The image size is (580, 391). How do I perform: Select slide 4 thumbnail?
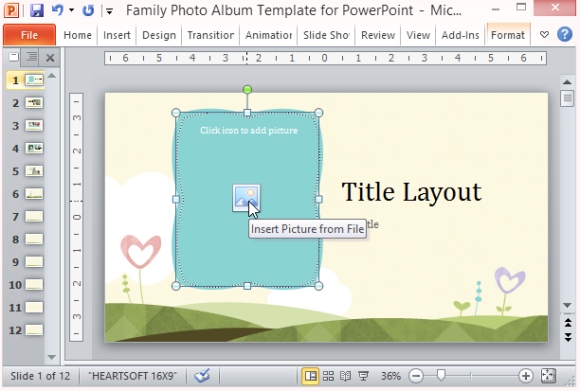(x=34, y=148)
